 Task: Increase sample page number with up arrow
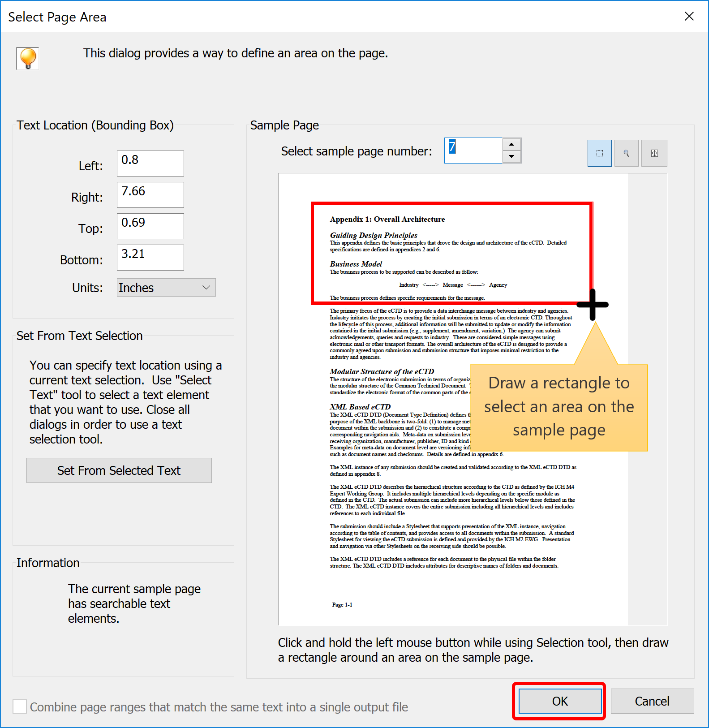coord(511,144)
